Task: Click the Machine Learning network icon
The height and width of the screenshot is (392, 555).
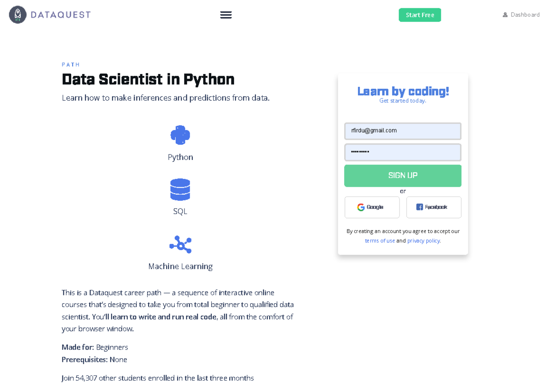Action: (x=180, y=244)
